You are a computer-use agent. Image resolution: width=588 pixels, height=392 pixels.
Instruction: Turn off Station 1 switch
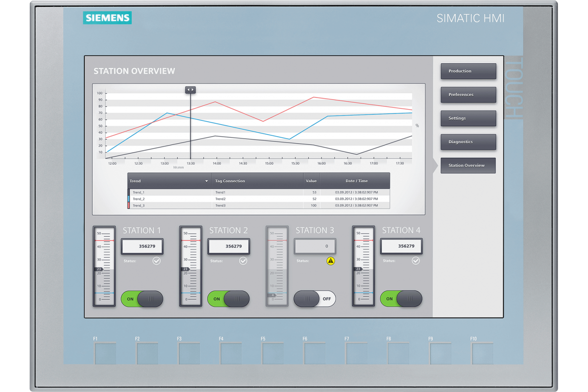(142, 299)
